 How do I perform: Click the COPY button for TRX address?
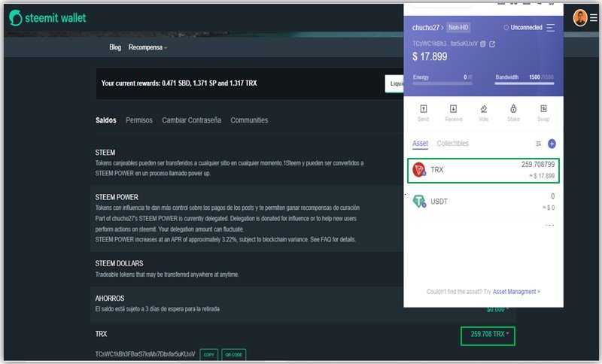point(209,354)
